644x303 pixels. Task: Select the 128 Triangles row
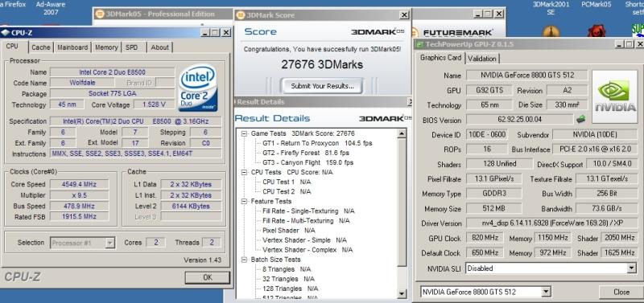coord(290,289)
